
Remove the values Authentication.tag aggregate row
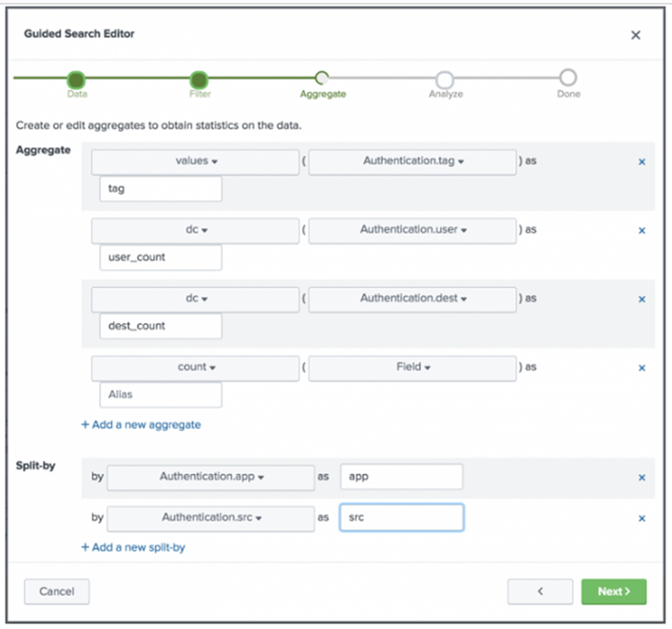tap(642, 162)
